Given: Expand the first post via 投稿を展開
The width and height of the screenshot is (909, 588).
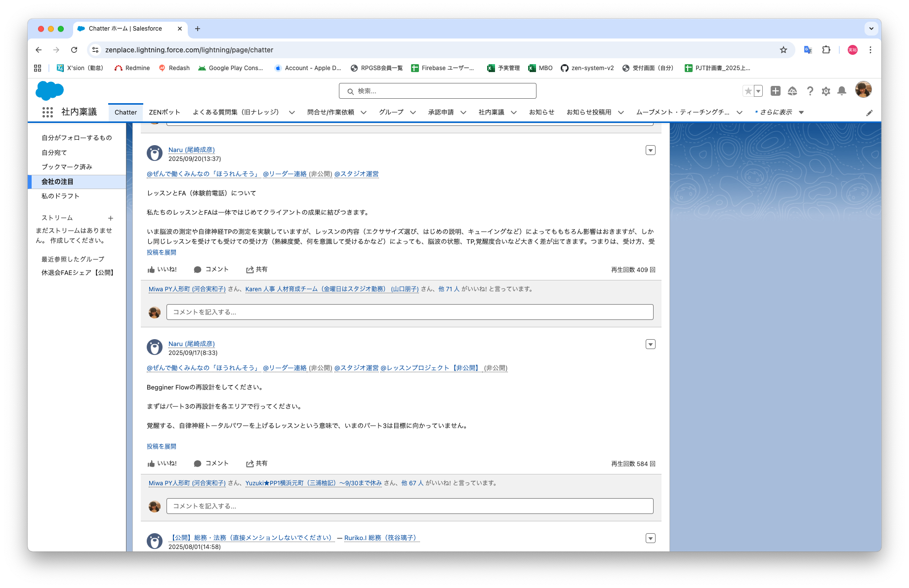Looking at the screenshot, I should coord(162,252).
